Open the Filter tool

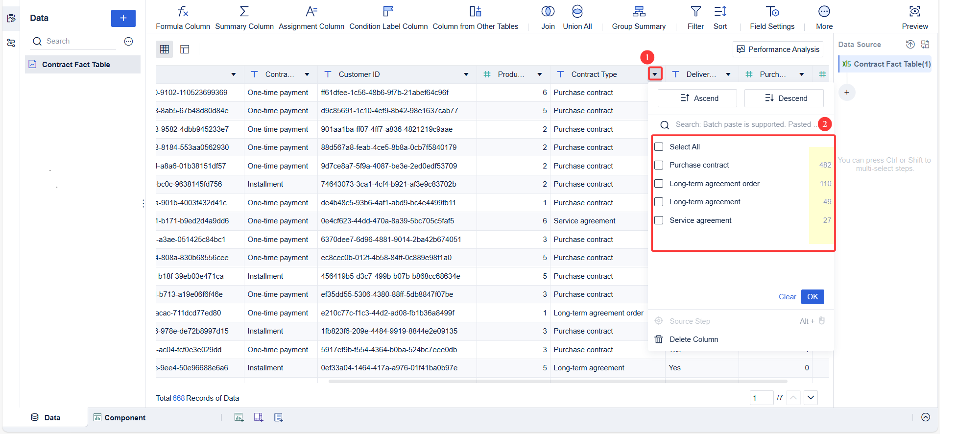(x=695, y=18)
